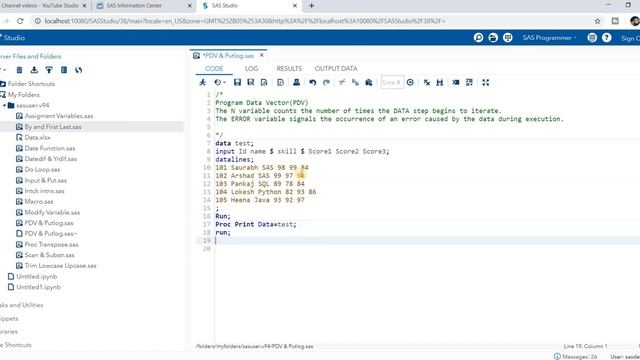Switch to the RESULTS tab
Screen dimensions: 640x360
click(289, 69)
